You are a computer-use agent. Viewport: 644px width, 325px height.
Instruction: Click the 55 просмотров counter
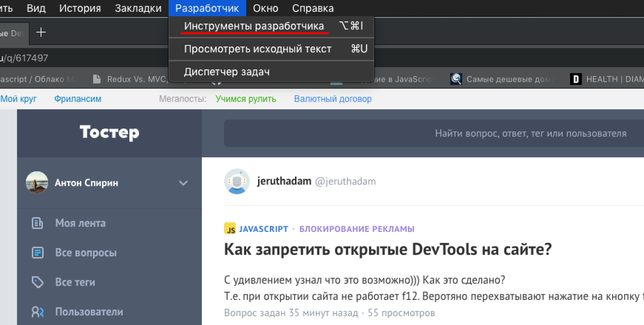click(x=401, y=313)
